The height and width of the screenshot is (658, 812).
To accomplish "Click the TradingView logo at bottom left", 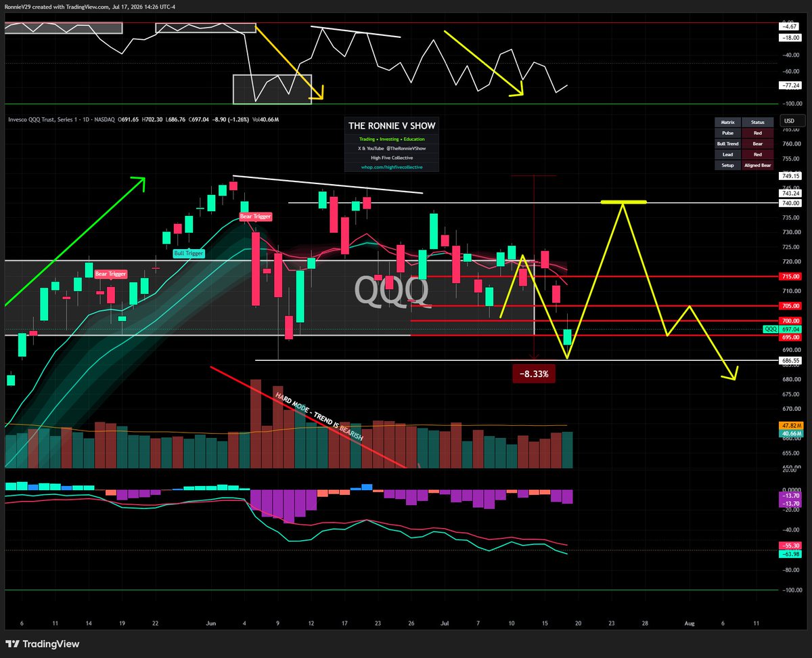I will point(43,644).
